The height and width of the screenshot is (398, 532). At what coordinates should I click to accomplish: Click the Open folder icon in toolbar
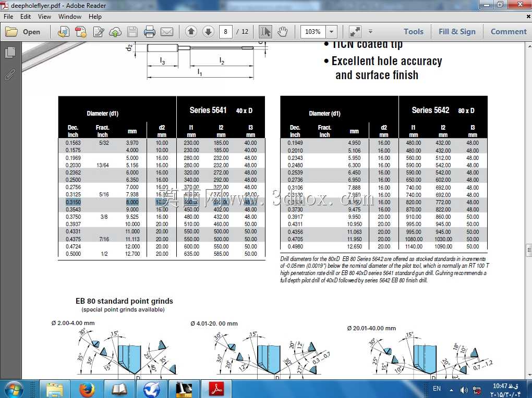11,32
